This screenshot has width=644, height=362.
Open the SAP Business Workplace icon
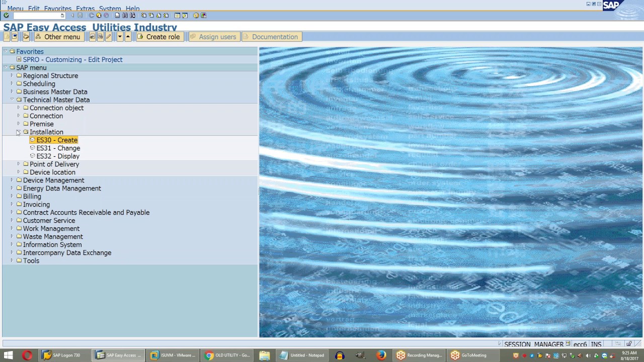pyautogui.click(x=26, y=37)
